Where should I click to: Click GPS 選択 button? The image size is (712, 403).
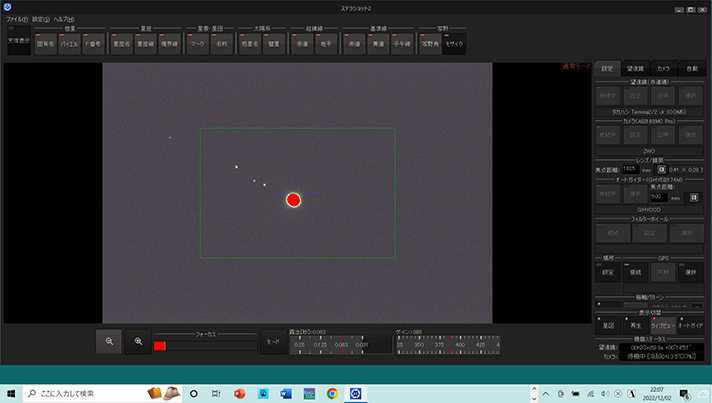691,272
